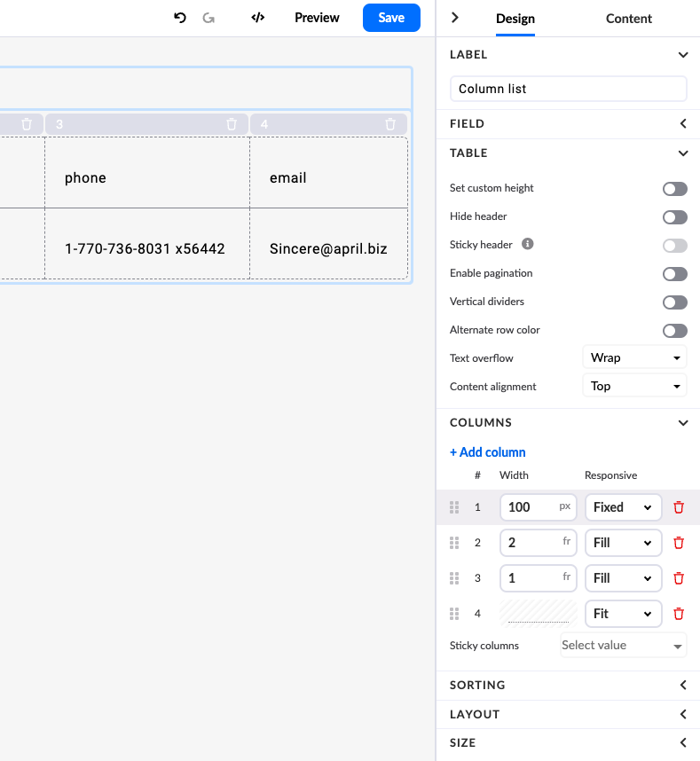The image size is (700, 761).
Task: Click drag handle of column row 4
Action: coord(454,614)
